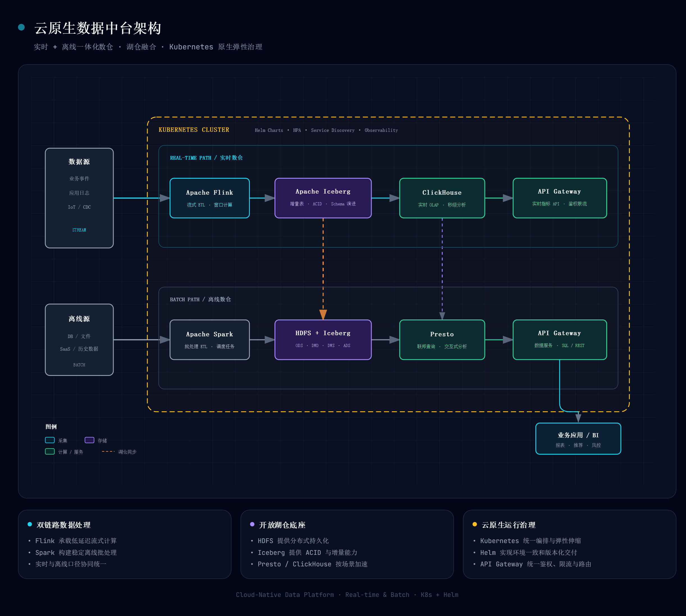Select the Apache Spark node
This screenshot has width=686, height=616.
(210, 339)
